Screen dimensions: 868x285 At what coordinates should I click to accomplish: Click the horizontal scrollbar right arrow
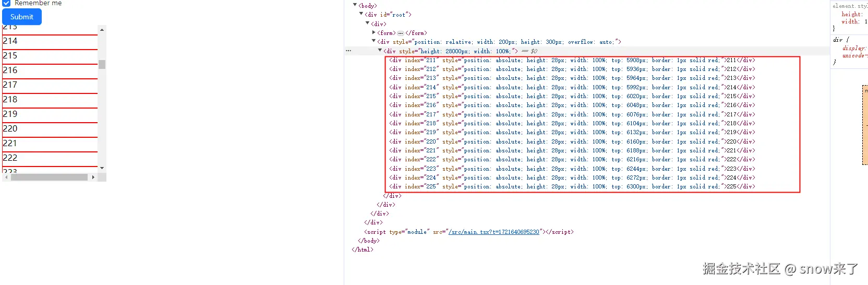click(x=93, y=177)
